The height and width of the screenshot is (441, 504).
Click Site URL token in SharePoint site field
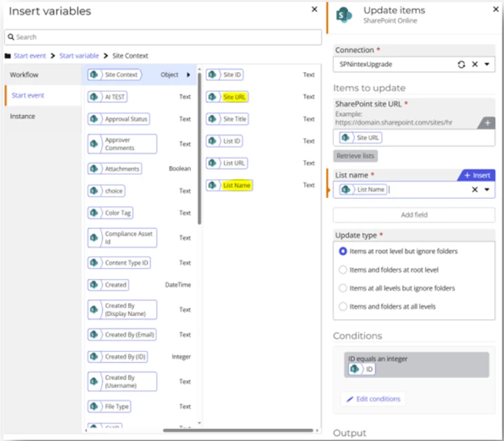[360, 138]
